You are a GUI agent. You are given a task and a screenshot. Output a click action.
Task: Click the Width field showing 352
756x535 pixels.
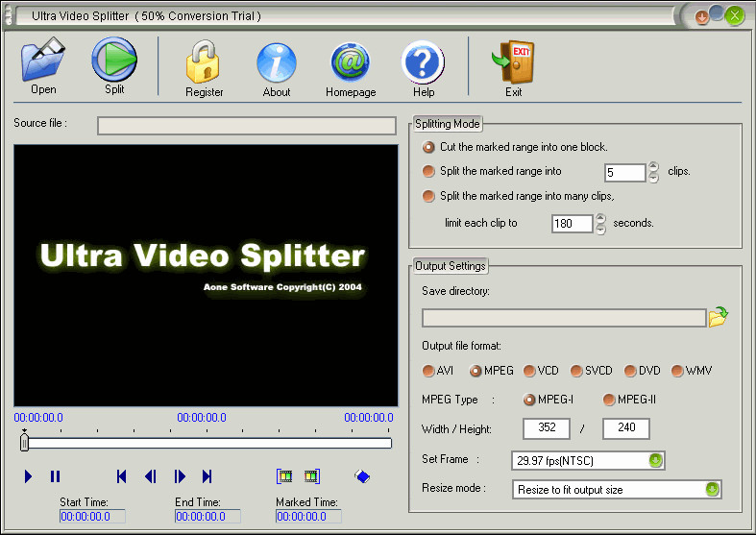tap(547, 428)
